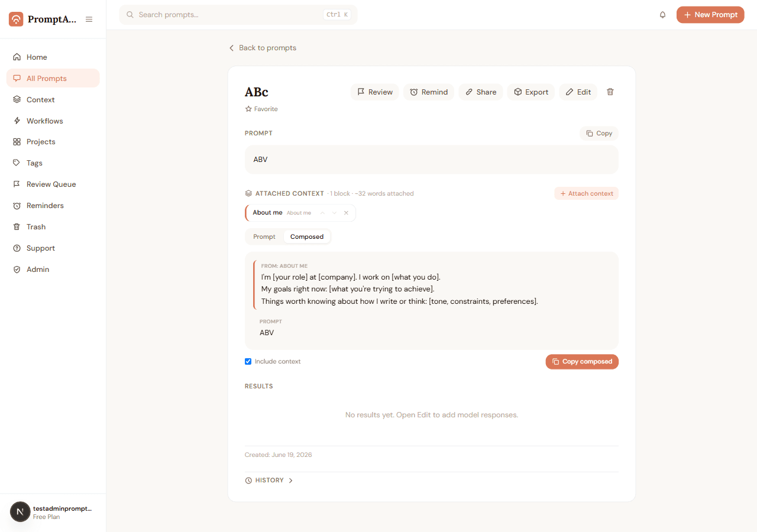Open Workflows in sidebar

(x=53, y=121)
